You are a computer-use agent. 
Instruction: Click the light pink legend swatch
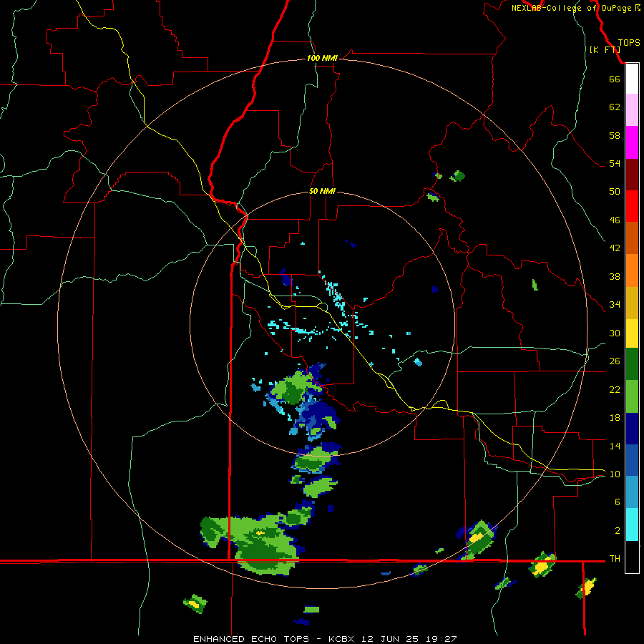point(632,109)
